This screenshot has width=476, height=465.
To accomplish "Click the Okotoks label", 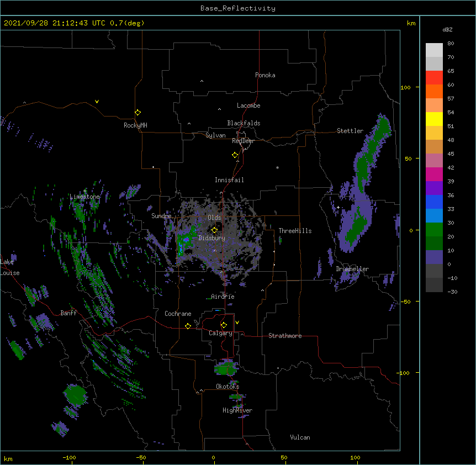I will [x=228, y=387].
